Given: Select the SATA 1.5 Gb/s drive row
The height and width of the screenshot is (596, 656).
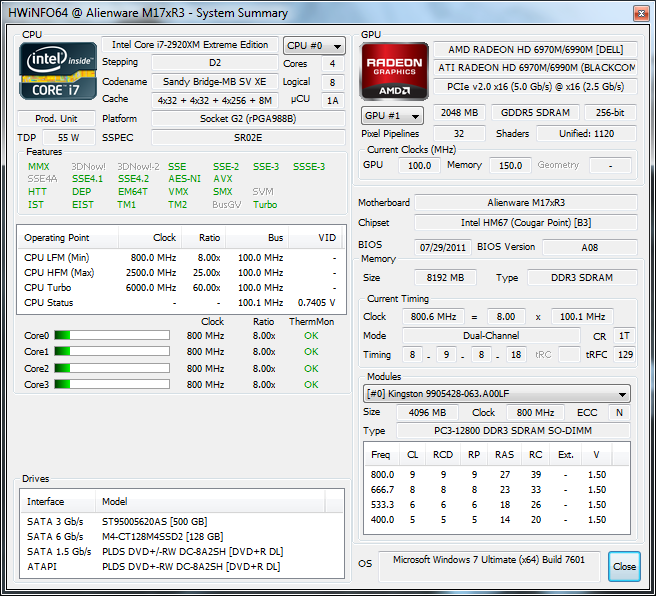Looking at the screenshot, I should pos(182,552).
